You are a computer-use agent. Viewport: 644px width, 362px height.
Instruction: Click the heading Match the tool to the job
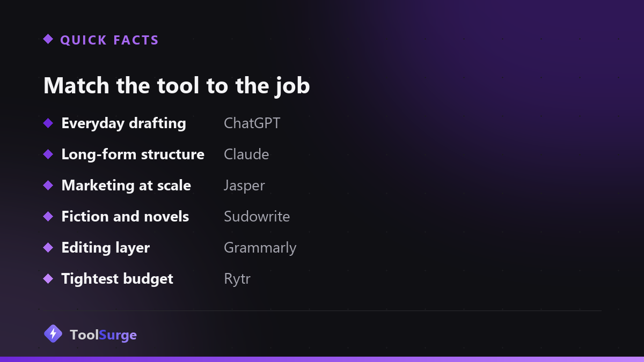177,86
